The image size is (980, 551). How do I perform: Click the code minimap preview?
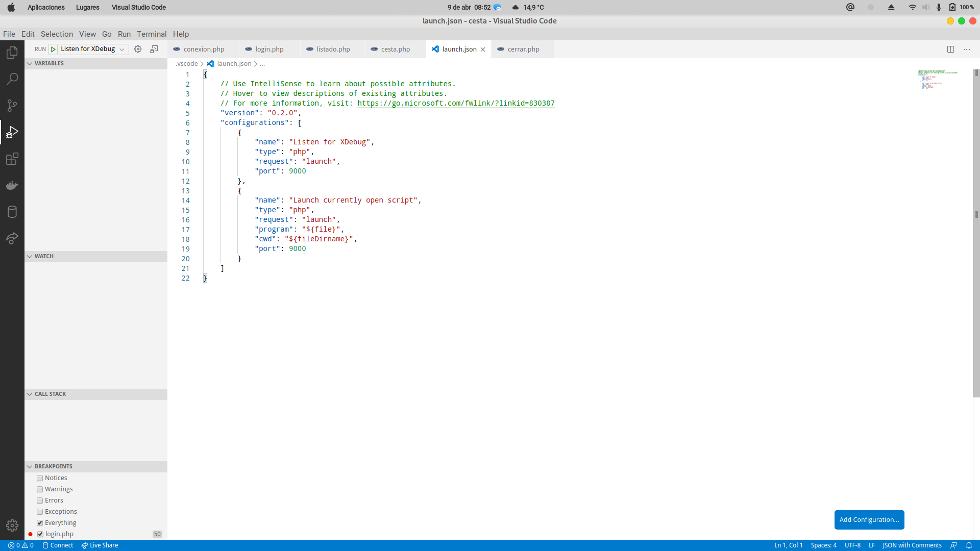pyautogui.click(x=937, y=81)
